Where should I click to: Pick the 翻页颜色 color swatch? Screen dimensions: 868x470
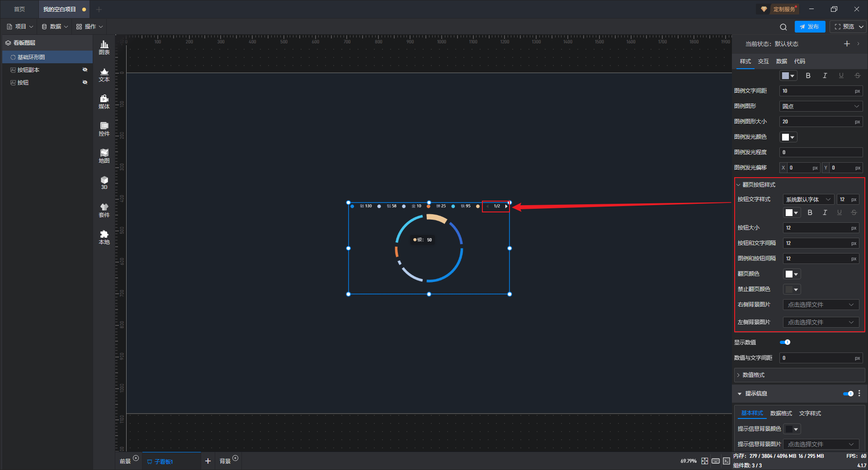pos(792,274)
